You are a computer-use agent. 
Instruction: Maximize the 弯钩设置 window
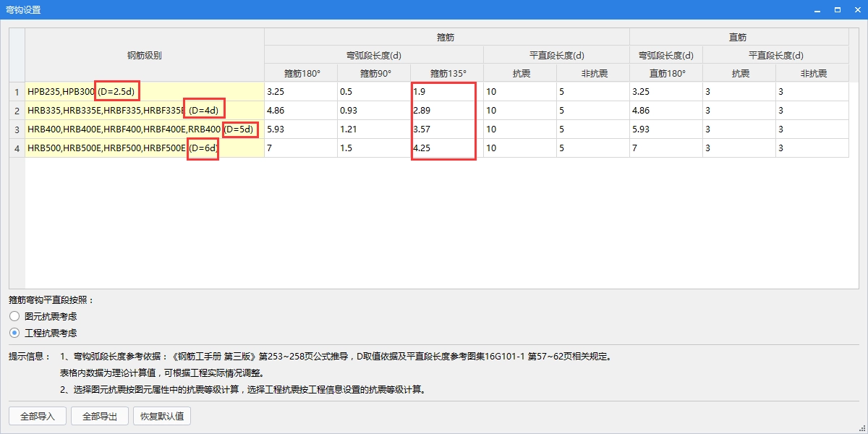point(837,9)
